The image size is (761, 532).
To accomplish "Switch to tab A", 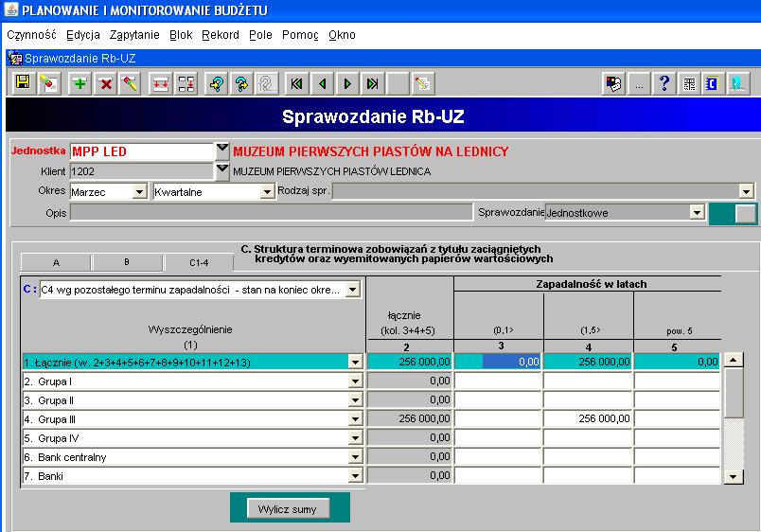I will click(56, 262).
